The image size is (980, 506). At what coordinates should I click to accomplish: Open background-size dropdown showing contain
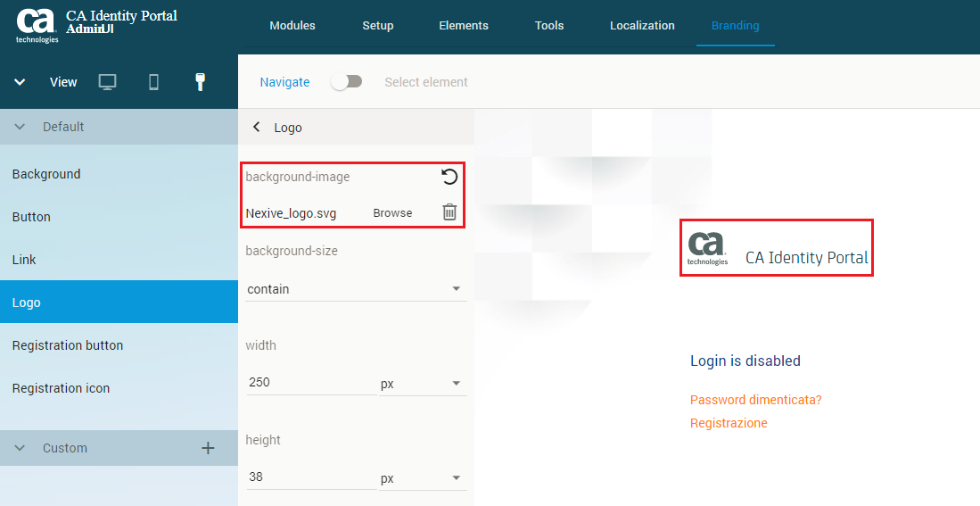pyautogui.click(x=356, y=289)
